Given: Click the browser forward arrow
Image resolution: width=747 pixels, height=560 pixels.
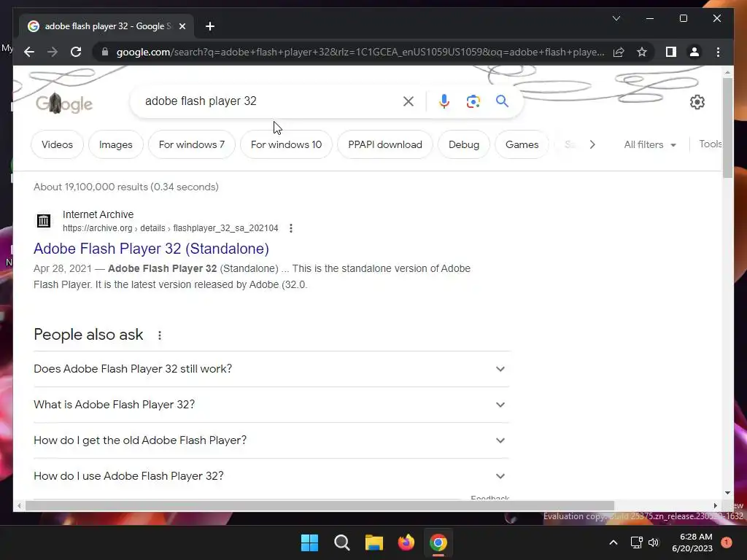Looking at the screenshot, I should click(x=53, y=52).
